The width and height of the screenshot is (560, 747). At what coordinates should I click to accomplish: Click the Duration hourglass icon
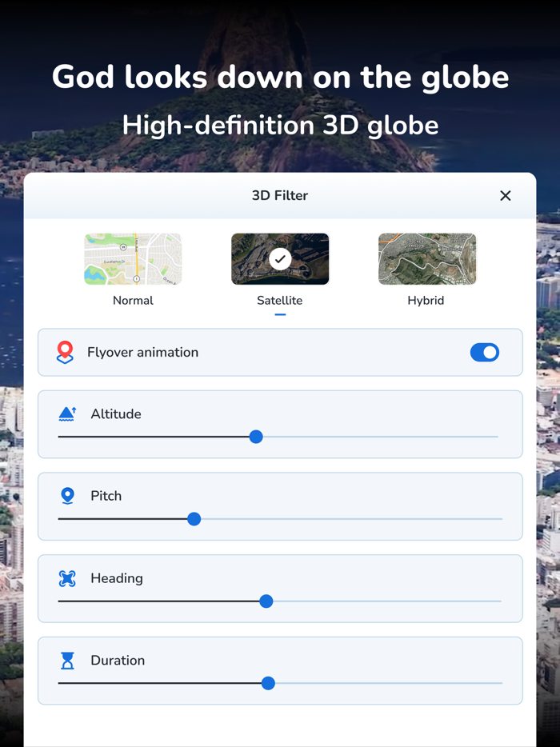point(68,661)
